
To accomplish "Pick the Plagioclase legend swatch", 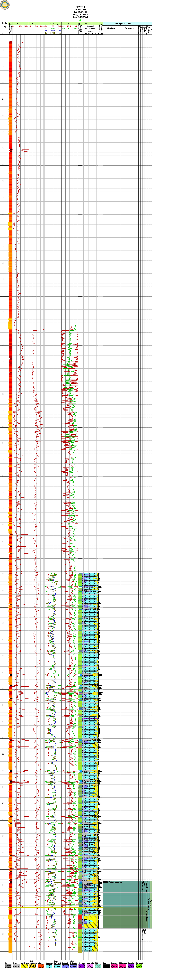I will (x=131, y=966).
